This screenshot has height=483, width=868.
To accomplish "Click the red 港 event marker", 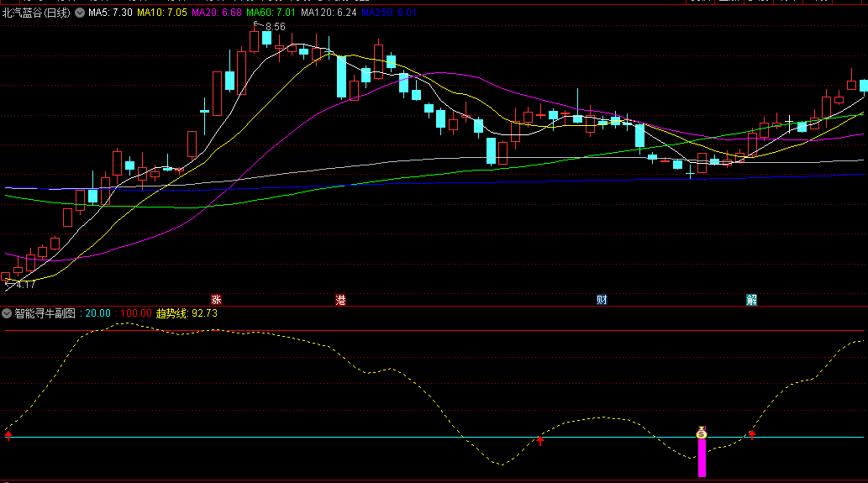I will 341,299.
